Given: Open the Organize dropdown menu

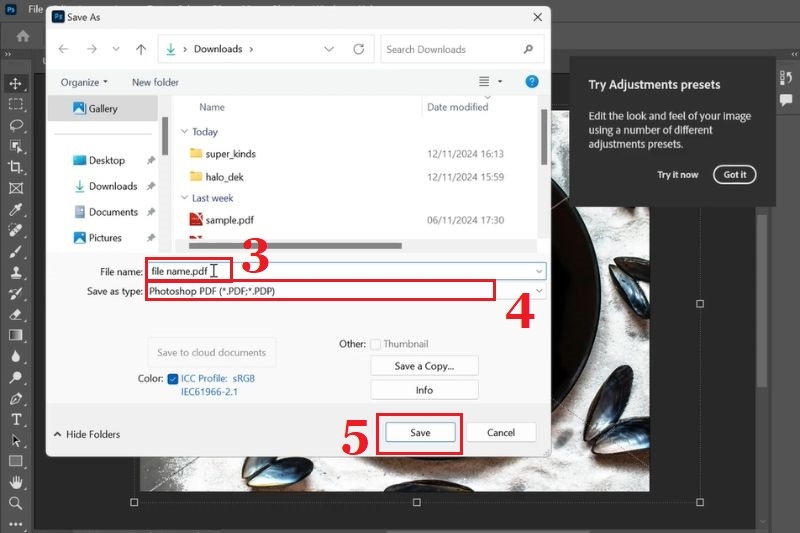Looking at the screenshot, I should click(x=84, y=82).
